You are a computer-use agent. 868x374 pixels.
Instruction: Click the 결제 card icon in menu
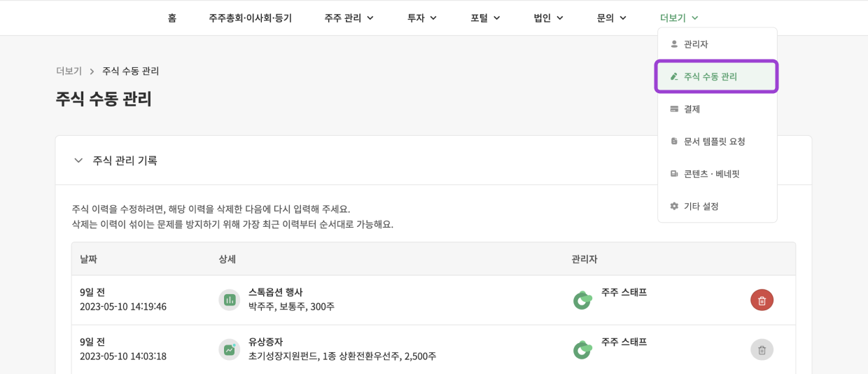pos(674,109)
